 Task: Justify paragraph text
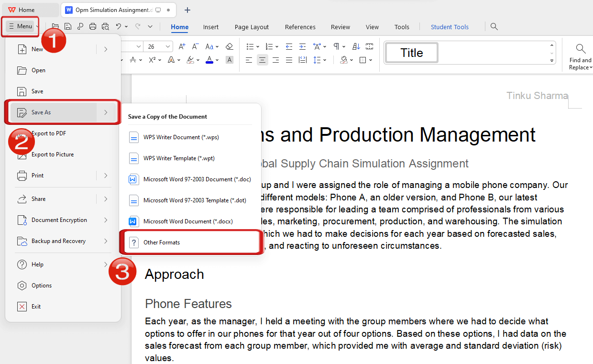tap(289, 60)
